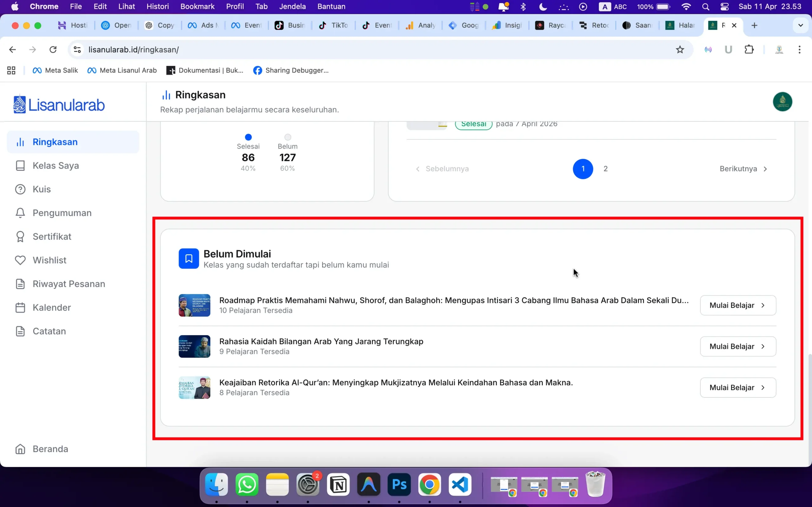
Task: Click the 40% Selesai progress value
Action: 248,168
